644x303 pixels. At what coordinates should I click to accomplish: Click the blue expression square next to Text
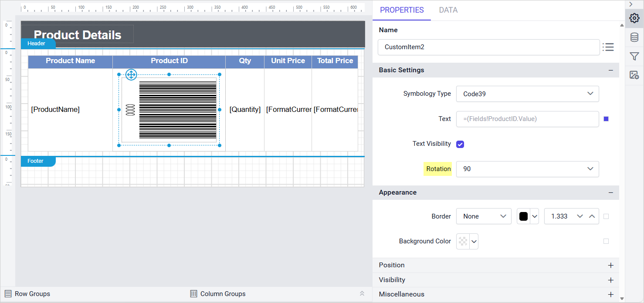(x=606, y=119)
